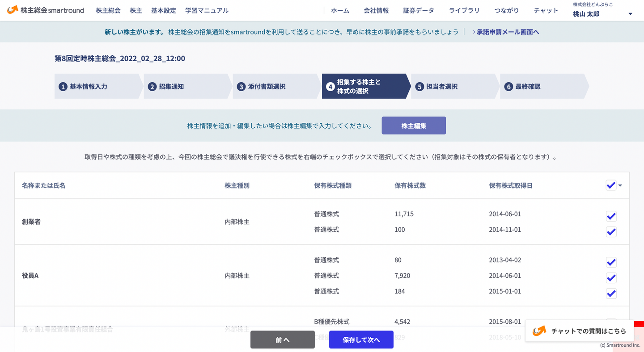Screen dimensions: 644x352
Task: Open ライブラリ page
Action: [464, 10]
